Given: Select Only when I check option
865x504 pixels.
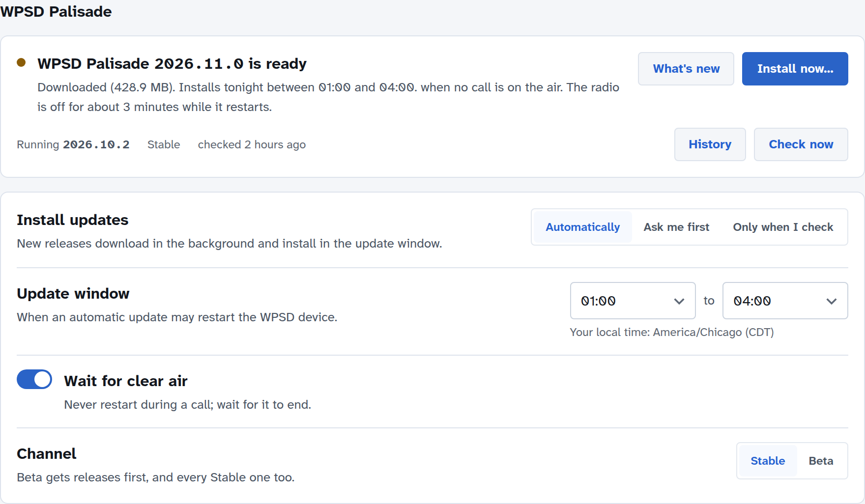Looking at the screenshot, I should (x=783, y=227).
